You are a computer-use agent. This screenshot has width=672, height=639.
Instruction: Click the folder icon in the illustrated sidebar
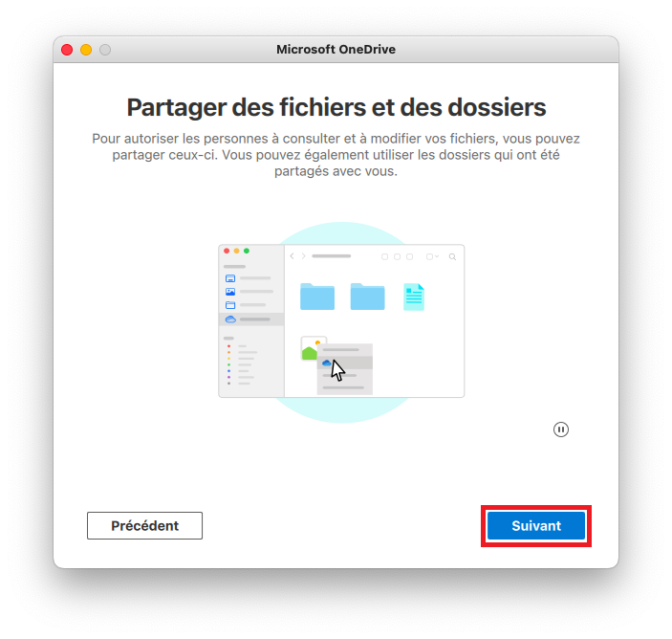pos(230,305)
